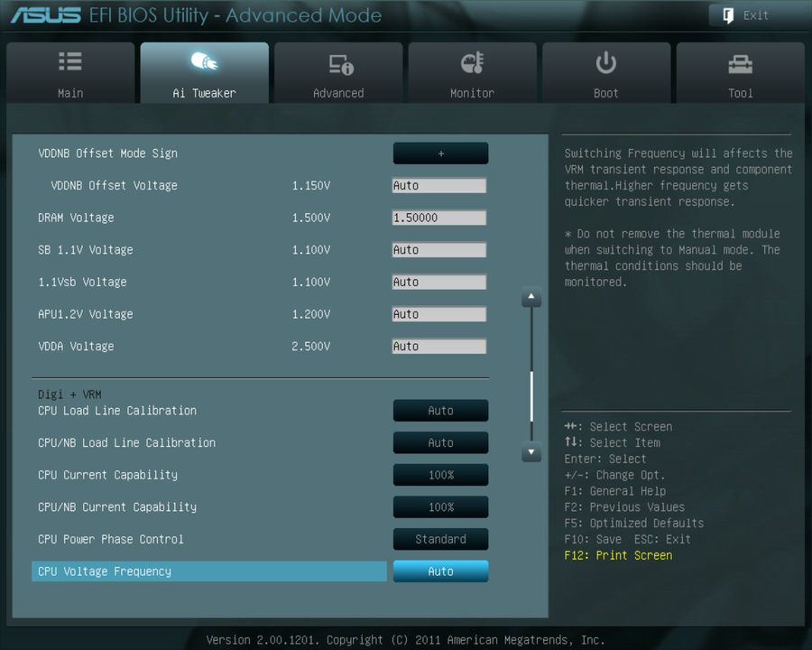Click the Ai Tweaker lamp icon
The height and width of the screenshot is (650, 812).
click(204, 61)
